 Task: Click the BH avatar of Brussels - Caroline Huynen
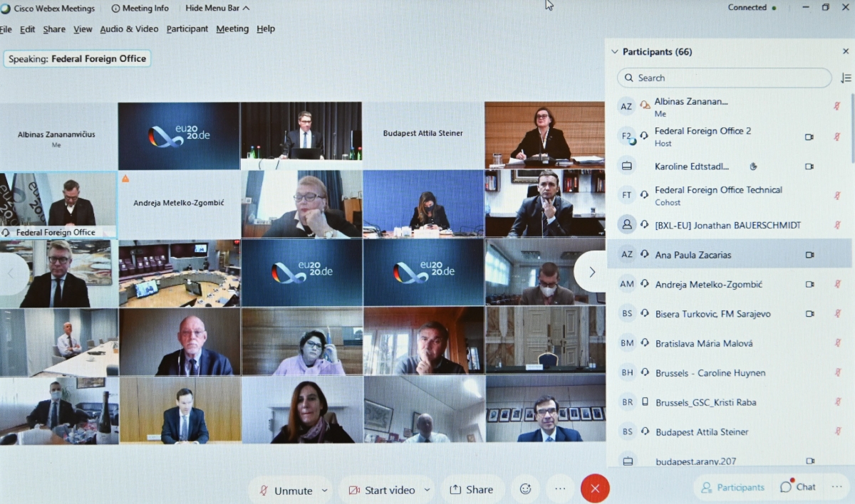point(626,372)
